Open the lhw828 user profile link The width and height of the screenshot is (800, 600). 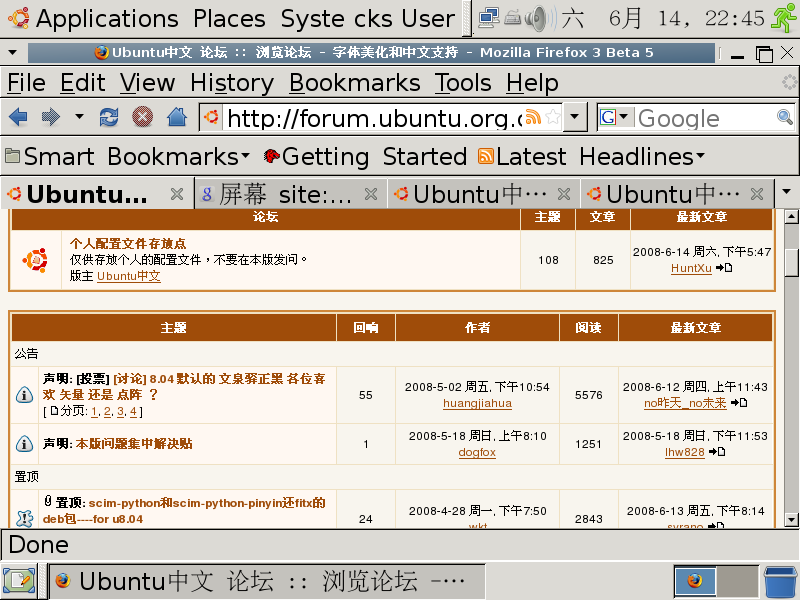pyautogui.click(x=685, y=452)
